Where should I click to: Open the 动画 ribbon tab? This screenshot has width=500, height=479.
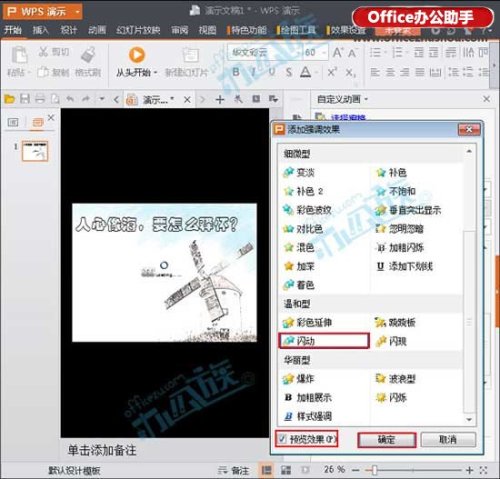pyautogui.click(x=97, y=30)
